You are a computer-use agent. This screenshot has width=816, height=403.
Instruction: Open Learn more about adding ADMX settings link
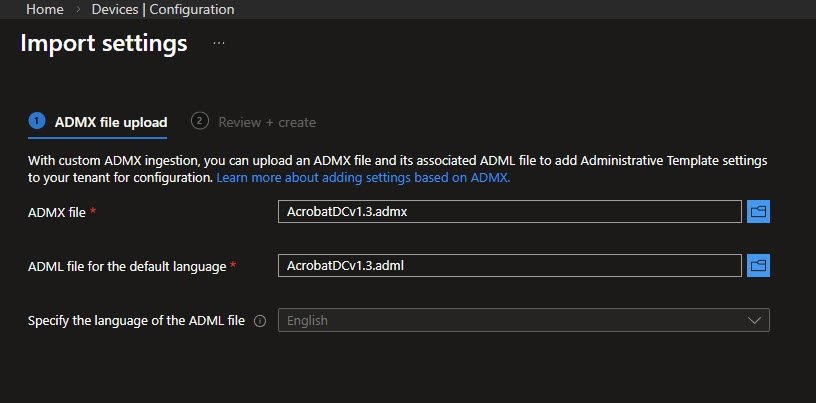363,177
